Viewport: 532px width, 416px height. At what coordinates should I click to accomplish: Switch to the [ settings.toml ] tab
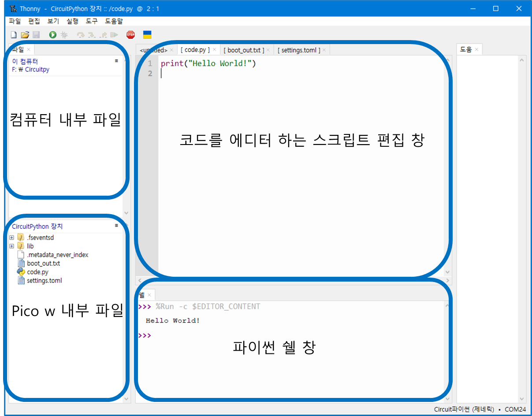click(x=299, y=50)
